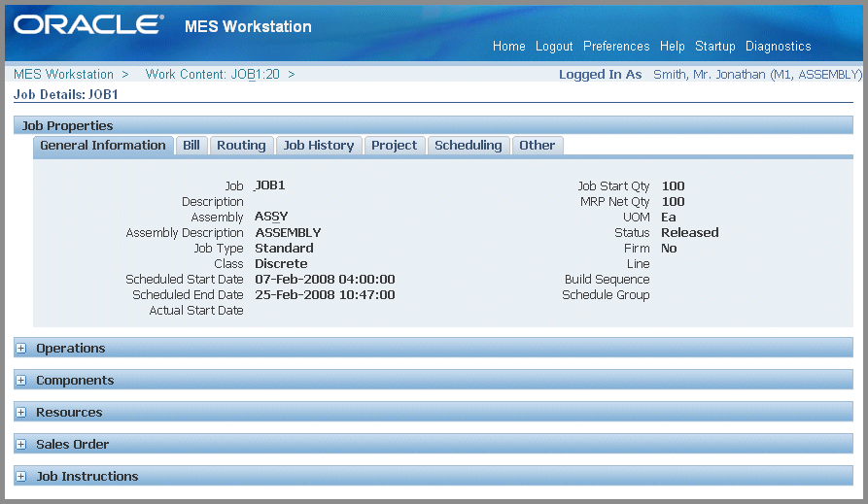
Task: Expand the Operations section
Action: [x=21, y=349]
